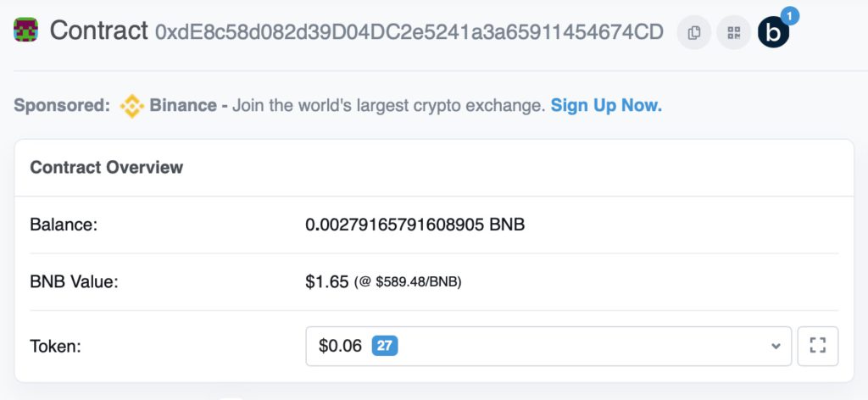Click the 'Token:' row label

pyautogui.click(x=55, y=346)
